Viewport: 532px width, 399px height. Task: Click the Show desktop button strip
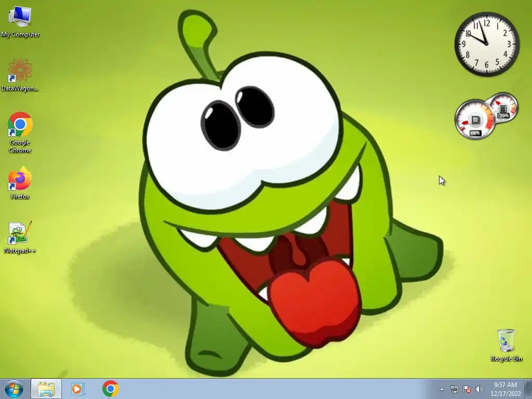point(528,389)
